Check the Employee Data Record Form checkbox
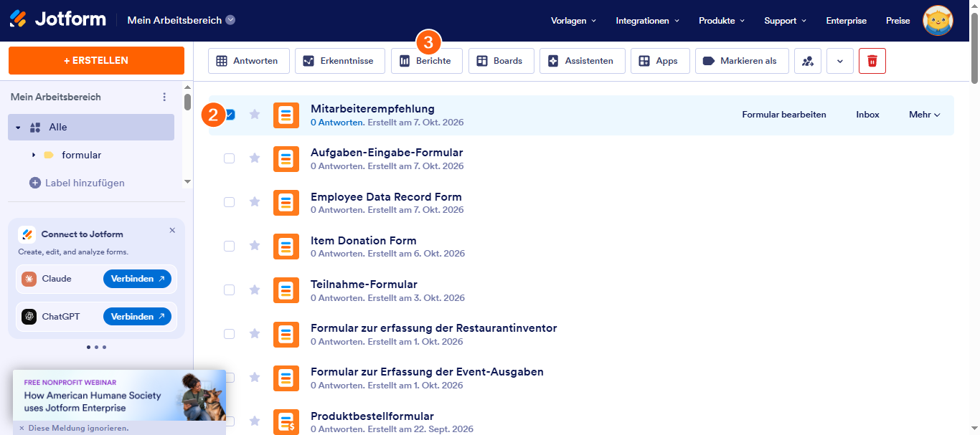The image size is (980, 435). [229, 202]
